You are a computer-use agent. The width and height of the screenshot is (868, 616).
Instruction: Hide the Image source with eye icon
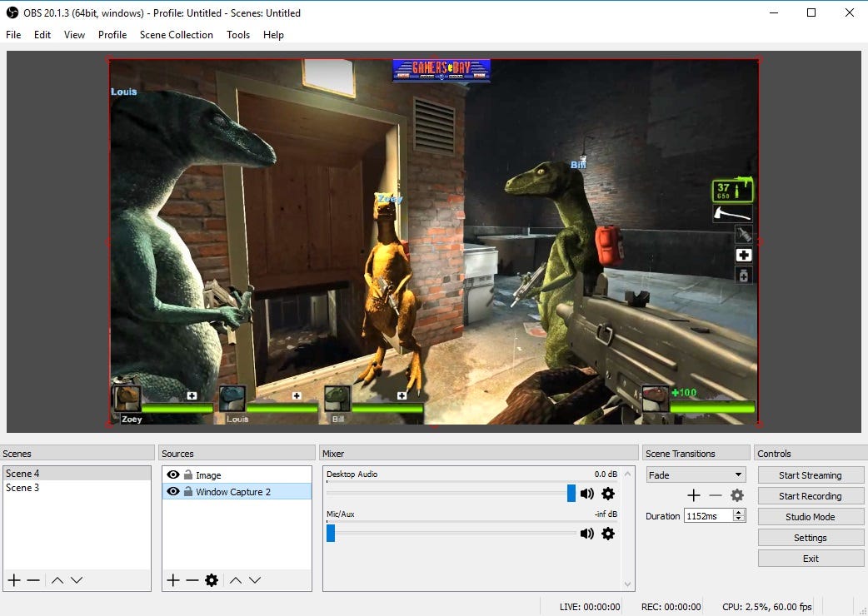[173, 474]
